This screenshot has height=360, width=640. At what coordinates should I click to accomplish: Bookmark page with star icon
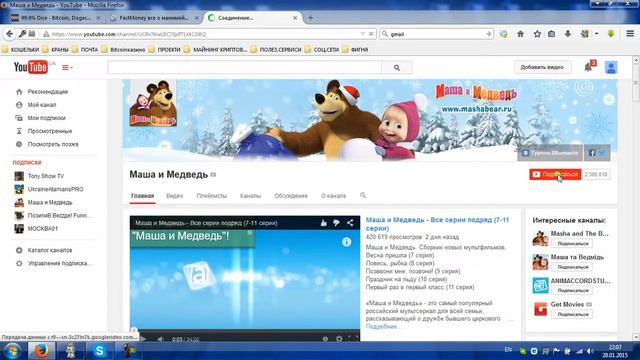(x=537, y=34)
